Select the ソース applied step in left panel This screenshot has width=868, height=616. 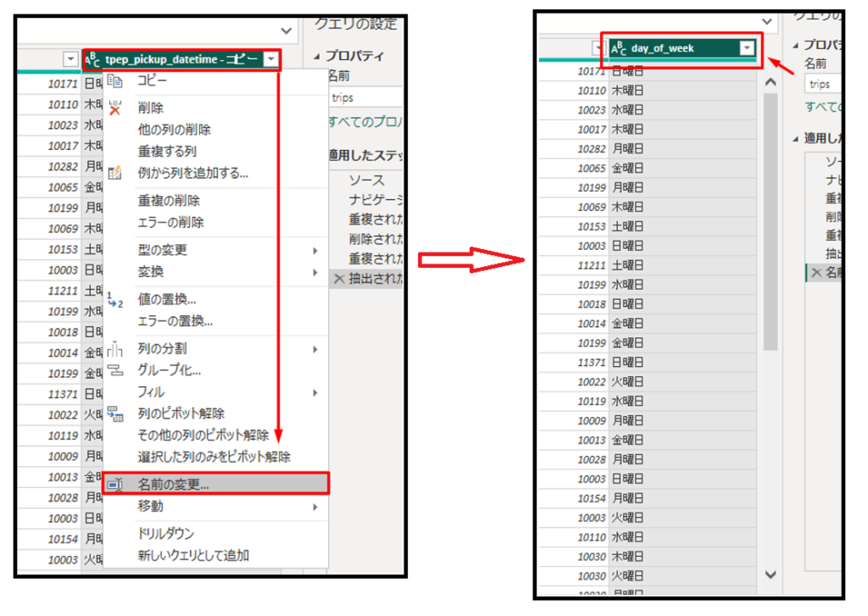366,180
